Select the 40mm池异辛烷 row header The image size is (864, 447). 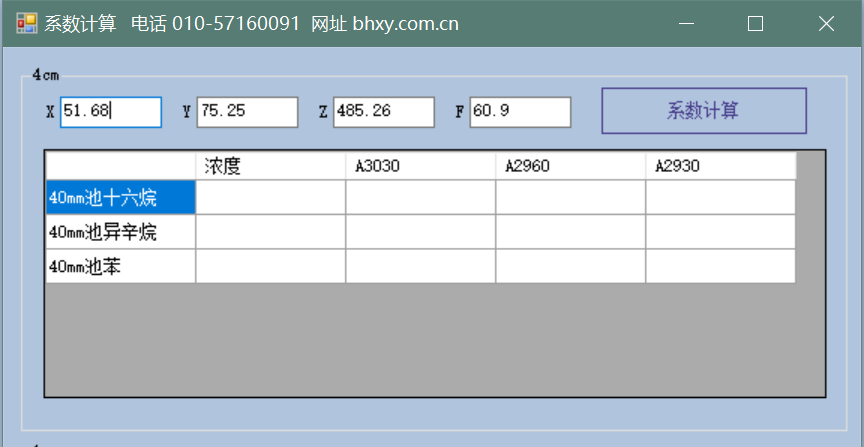(x=120, y=232)
